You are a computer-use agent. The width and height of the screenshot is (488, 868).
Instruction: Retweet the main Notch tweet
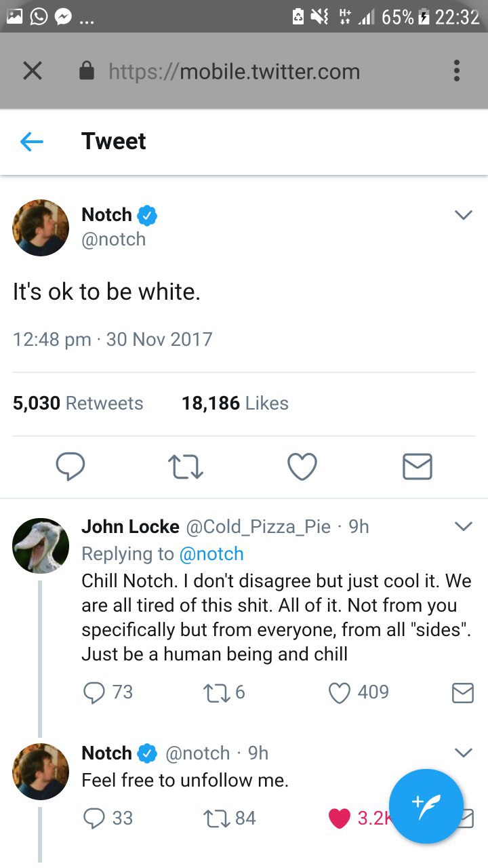pyautogui.click(x=186, y=467)
